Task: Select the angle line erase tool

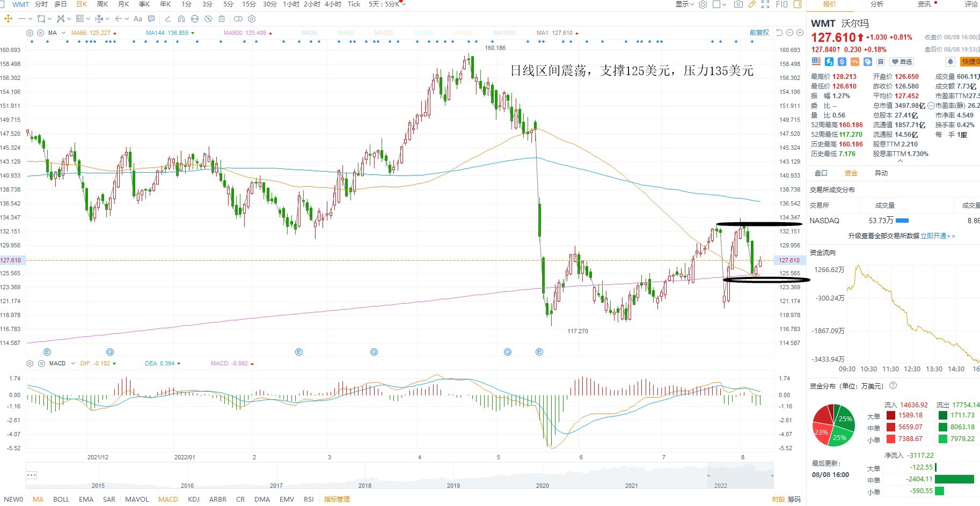Action: tap(167, 19)
